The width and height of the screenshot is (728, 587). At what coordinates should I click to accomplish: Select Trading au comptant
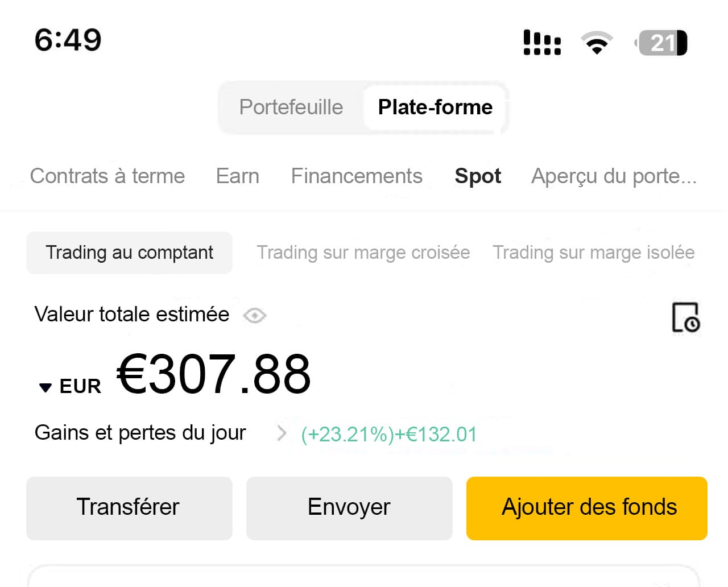129,253
